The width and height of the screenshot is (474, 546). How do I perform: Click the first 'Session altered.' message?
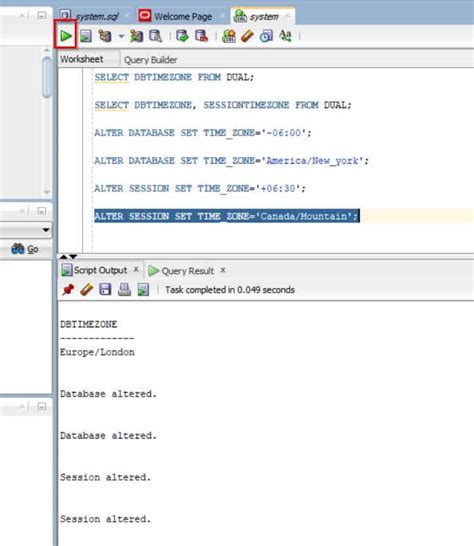[x=106, y=477]
